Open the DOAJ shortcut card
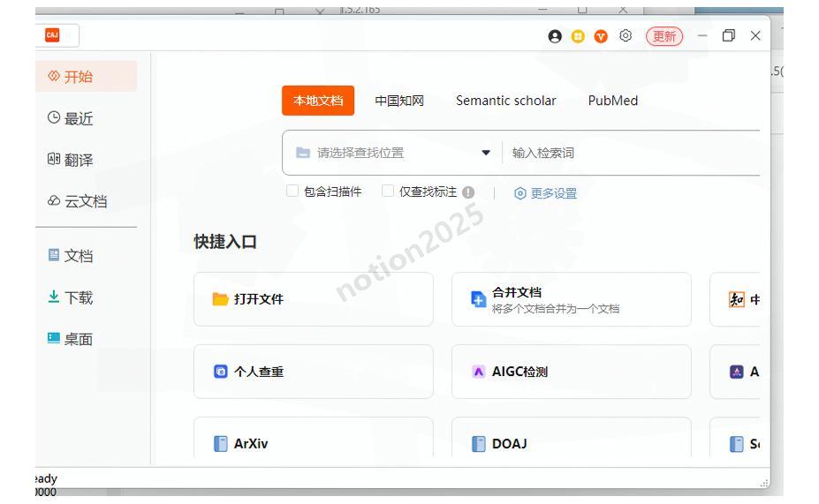 coord(572,439)
